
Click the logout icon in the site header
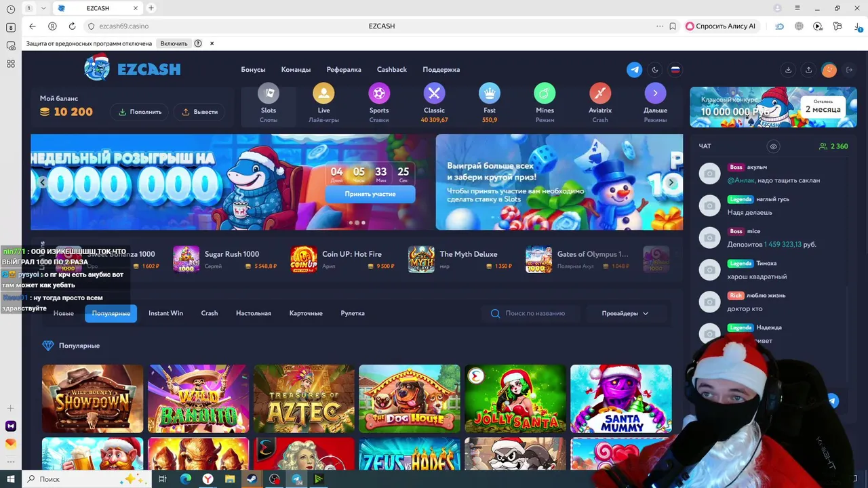point(849,70)
